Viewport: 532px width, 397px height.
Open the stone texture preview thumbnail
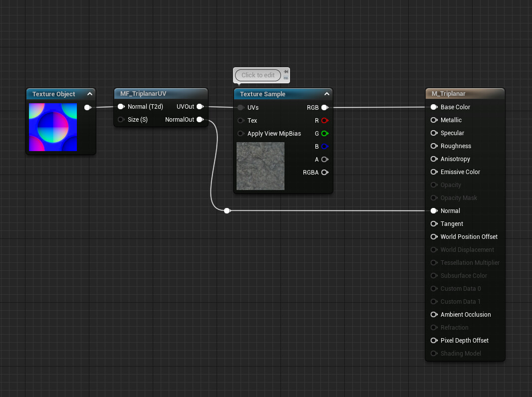(260, 166)
